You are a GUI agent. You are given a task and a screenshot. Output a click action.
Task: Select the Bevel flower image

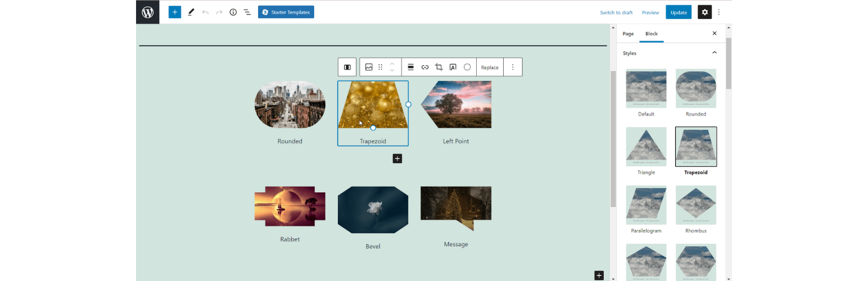click(x=373, y=210)
